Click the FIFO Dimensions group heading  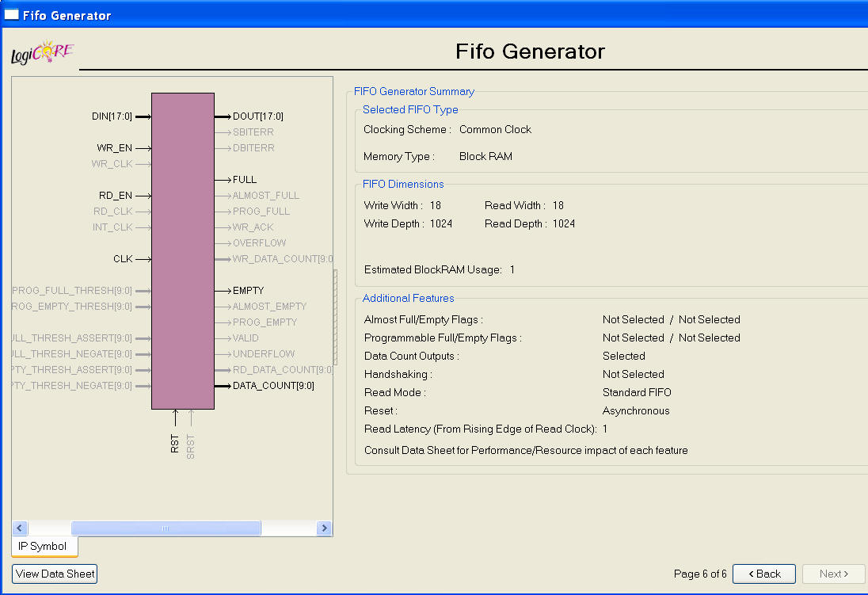(403, 184)
